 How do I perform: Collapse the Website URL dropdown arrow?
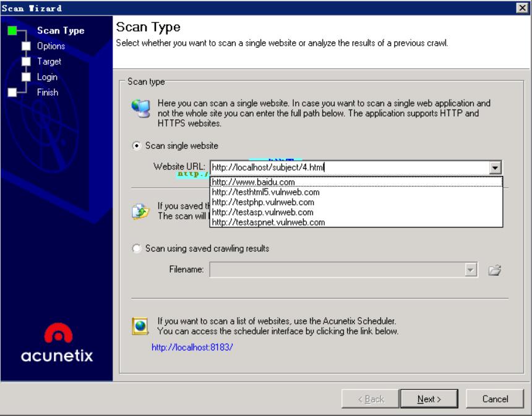495,168
